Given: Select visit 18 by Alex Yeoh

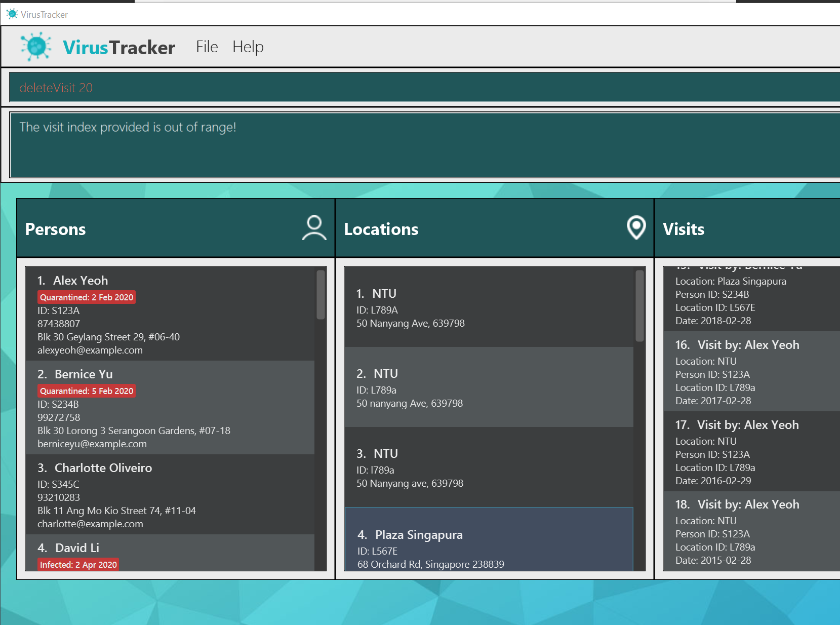Looking at the screenshot, I should click(x=751, y=531).
